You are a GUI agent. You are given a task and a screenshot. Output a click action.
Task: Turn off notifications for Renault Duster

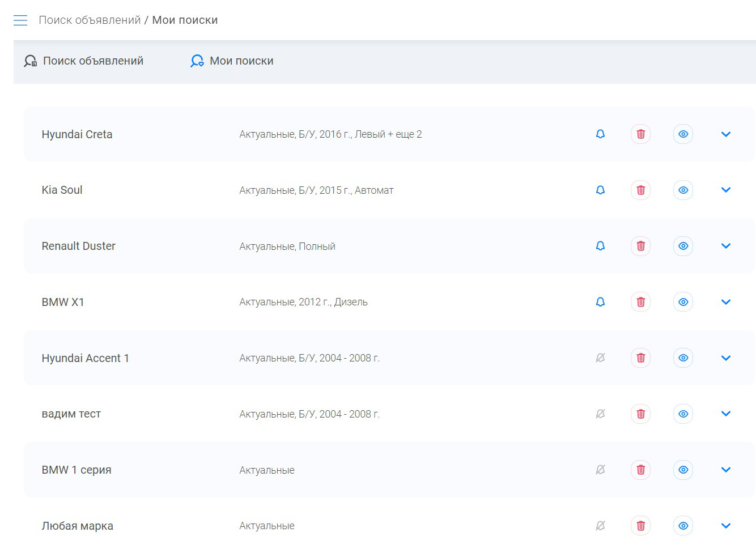(x=601, y=246)
